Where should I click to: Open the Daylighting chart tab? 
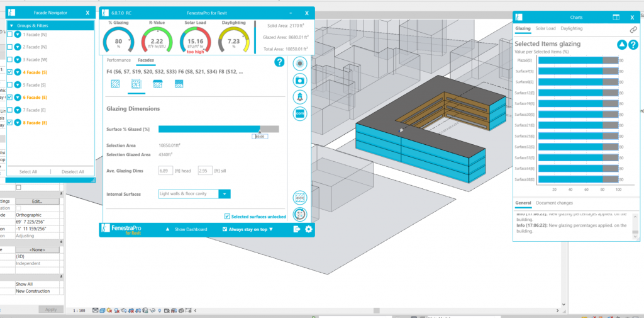[x=571, y=28]
